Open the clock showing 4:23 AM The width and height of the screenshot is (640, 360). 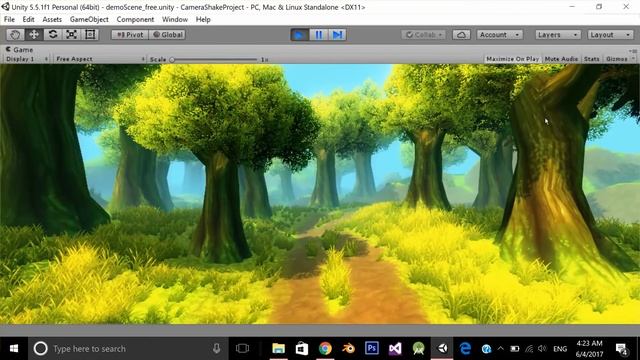[589, 349]
